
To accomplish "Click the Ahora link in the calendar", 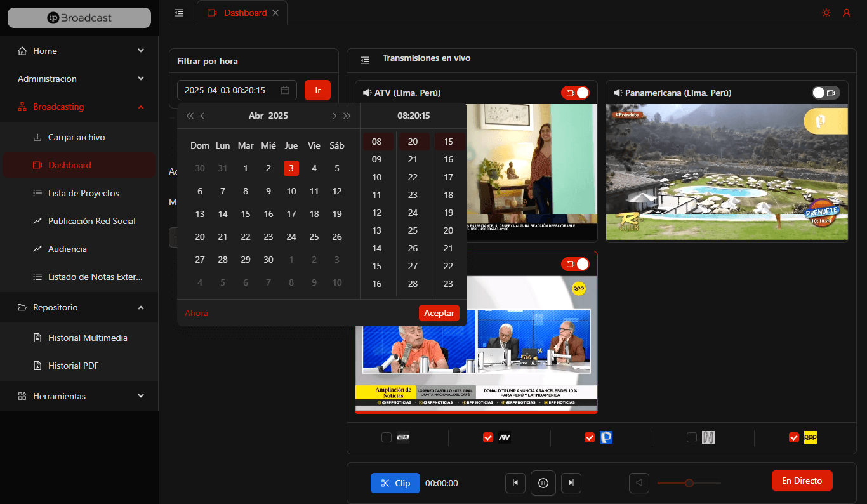I will click(196, 313).
